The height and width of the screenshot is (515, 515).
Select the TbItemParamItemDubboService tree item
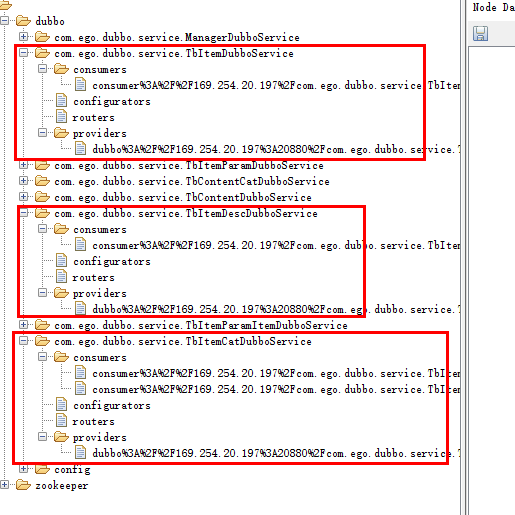201,325
